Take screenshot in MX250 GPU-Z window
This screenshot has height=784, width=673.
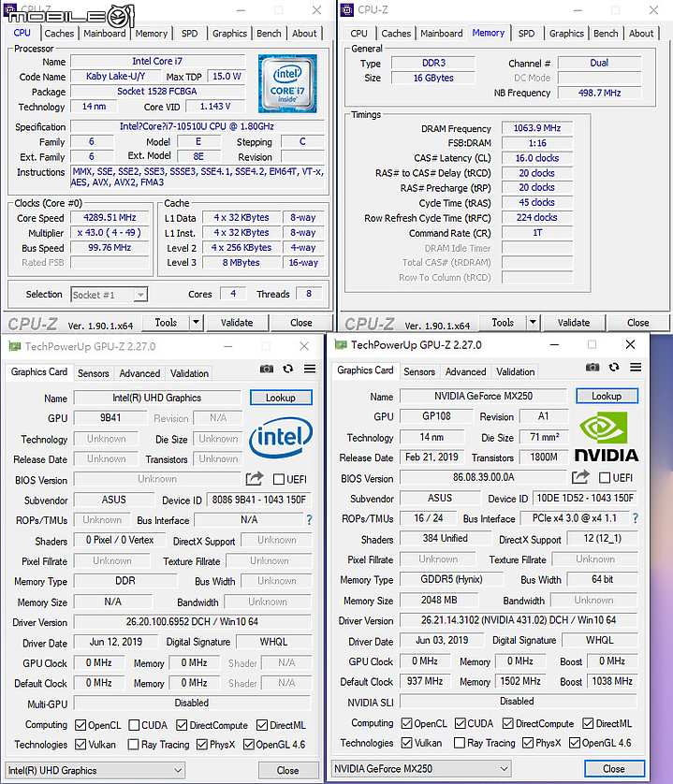pos(593,368)
